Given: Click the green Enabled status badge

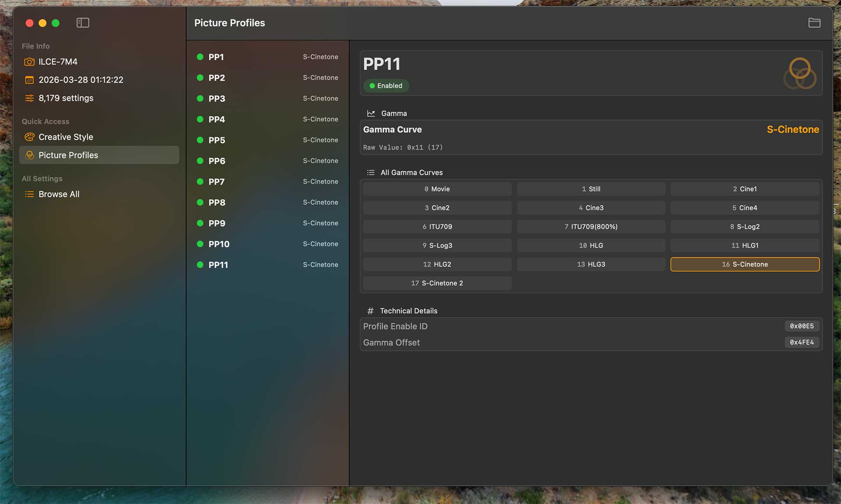Looking at the screenshot, I should [386, 86].
